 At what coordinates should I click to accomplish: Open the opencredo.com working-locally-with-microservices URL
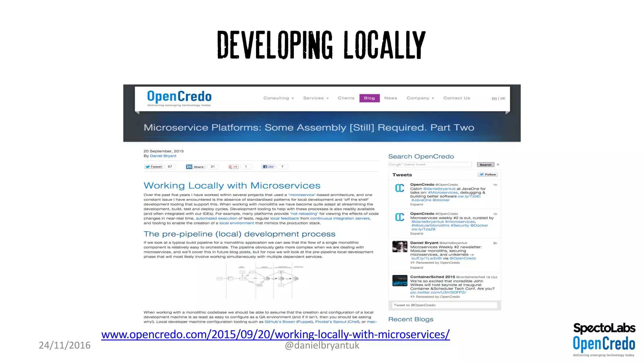pos(275,334)
